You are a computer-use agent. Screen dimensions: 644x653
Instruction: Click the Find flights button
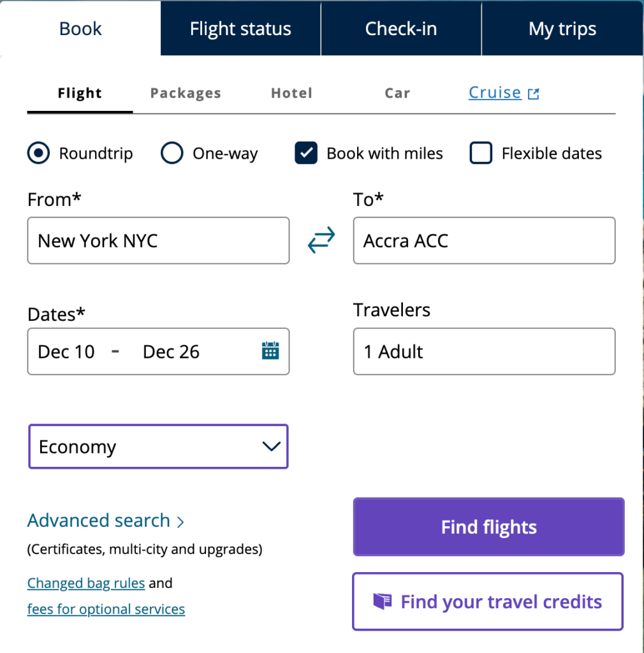488,527
